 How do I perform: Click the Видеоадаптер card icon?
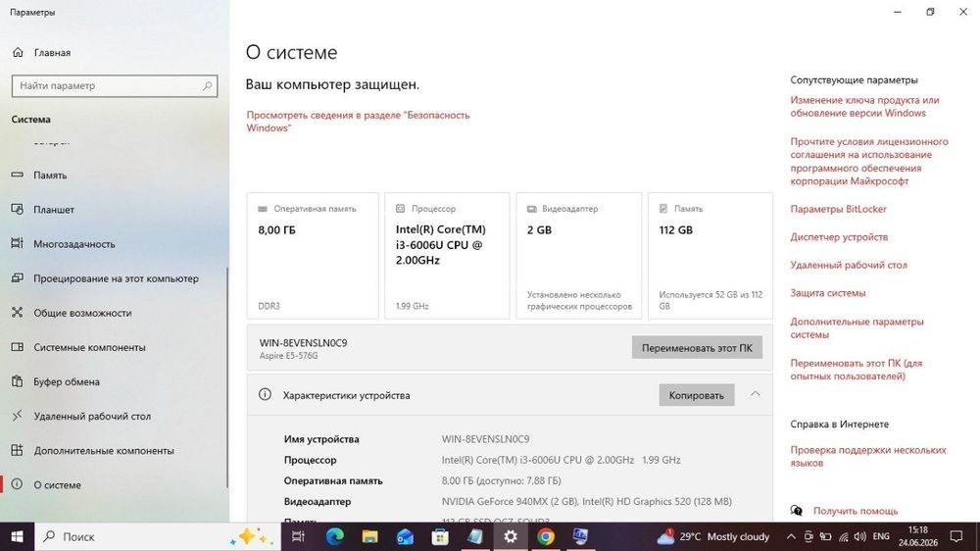click(x=532, y=208)
